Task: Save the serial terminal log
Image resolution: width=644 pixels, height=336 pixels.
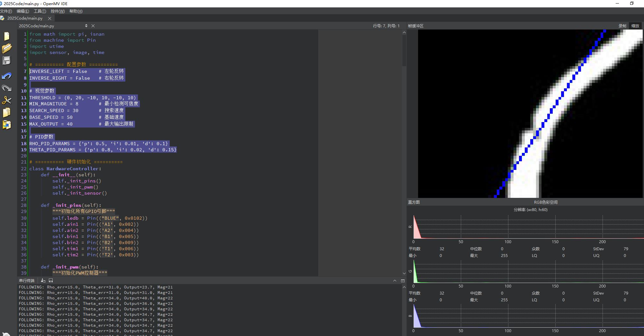Action: point(51,280)
